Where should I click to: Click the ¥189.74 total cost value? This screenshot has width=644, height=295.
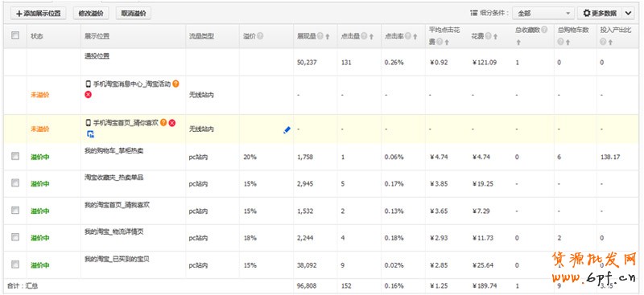[x=484, y=286]
